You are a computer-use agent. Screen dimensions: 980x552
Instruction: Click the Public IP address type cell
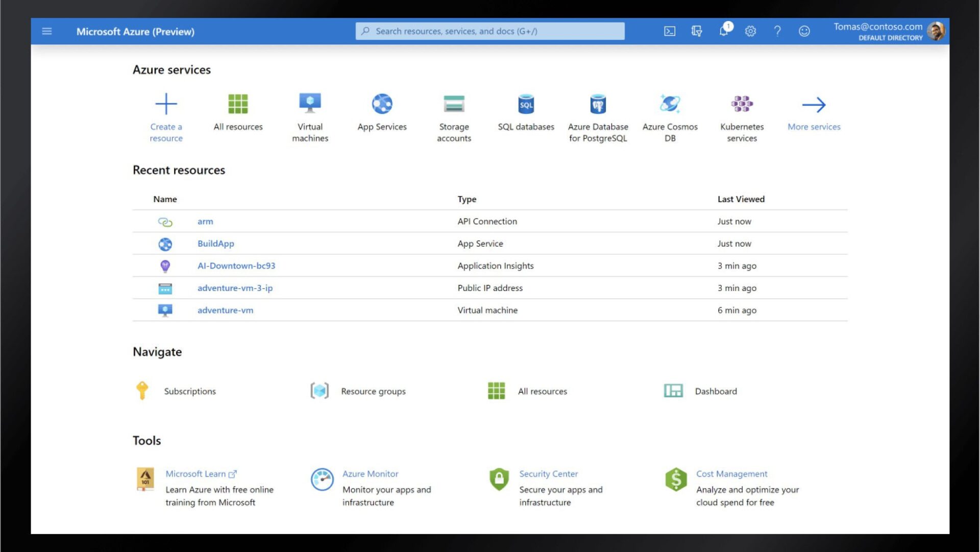pos(490,288)
